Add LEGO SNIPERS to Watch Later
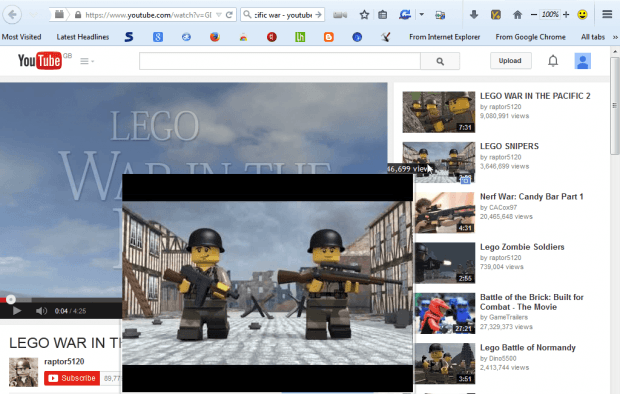Screen dimensions: 620x394 tap(466, 180)
